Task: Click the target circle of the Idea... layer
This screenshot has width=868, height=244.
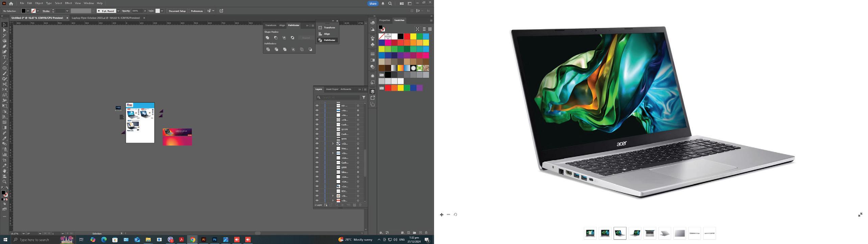Action: click(x=358, y=172)
